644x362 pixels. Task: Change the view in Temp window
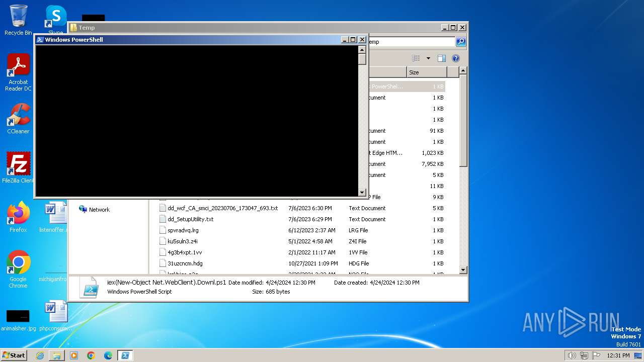tap(416, 58)
